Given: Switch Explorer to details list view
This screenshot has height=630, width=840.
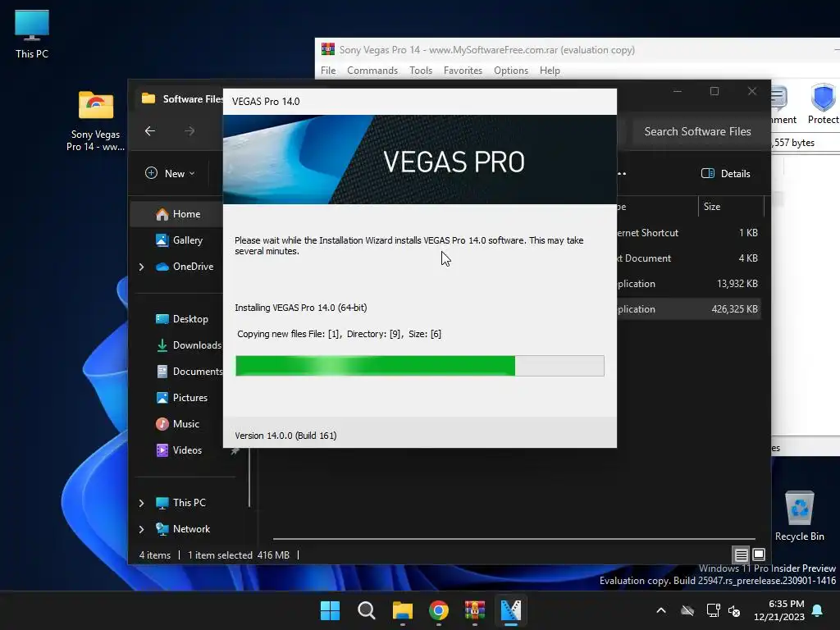Looking at the screenshot, I should tap(741, 555).
